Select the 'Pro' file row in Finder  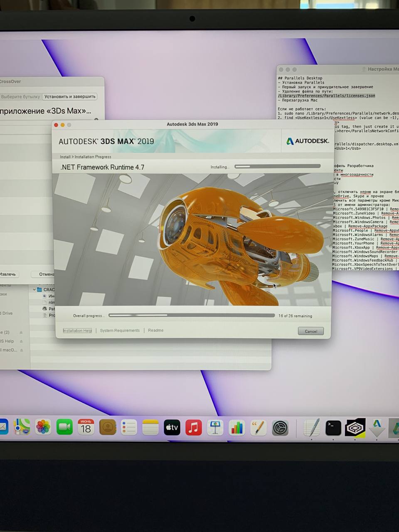[x=48, y=315]
